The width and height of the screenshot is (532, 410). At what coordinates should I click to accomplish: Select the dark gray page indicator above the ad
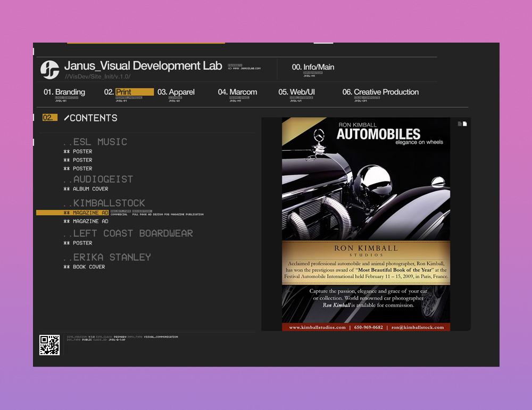coord(460,124)
